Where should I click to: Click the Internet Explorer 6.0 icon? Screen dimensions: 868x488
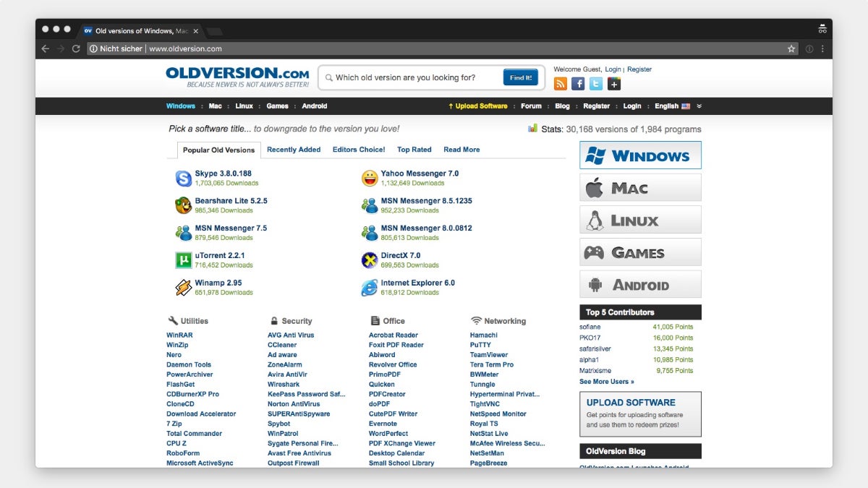click(370, 286)
